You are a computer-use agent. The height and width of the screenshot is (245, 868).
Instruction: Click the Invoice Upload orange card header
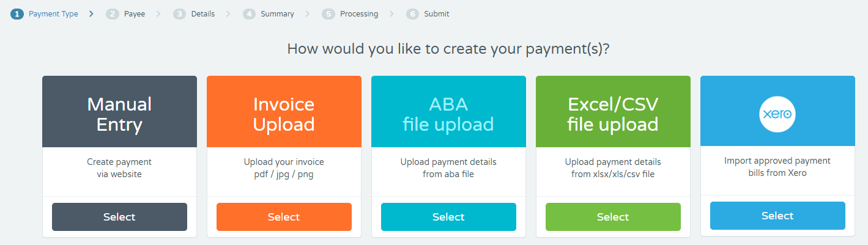click(284, 112)
